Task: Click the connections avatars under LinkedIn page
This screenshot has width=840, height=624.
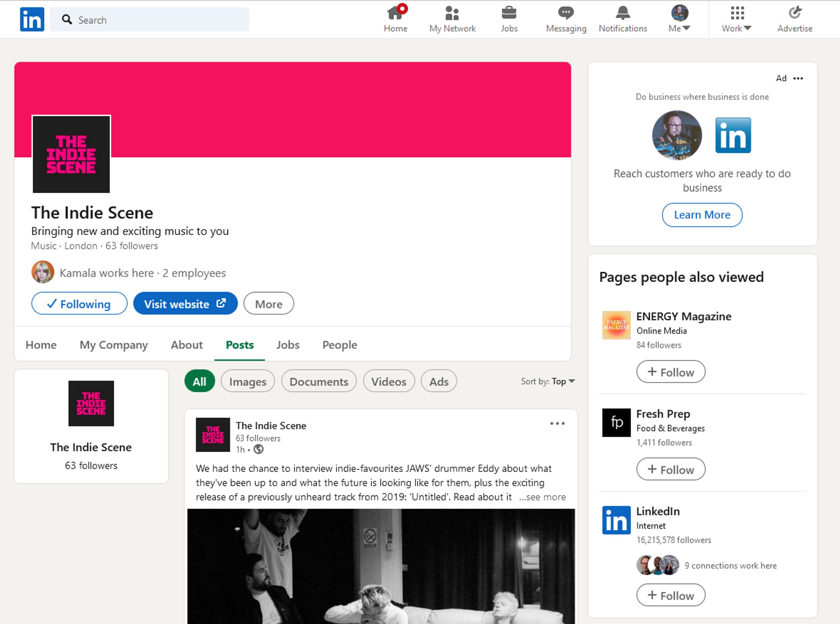Action: 657,565
